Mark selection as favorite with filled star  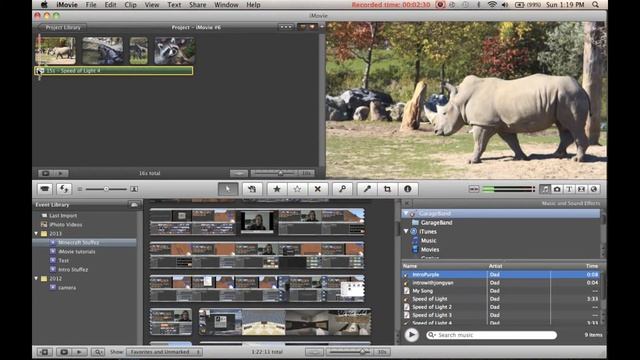point(277,189)
